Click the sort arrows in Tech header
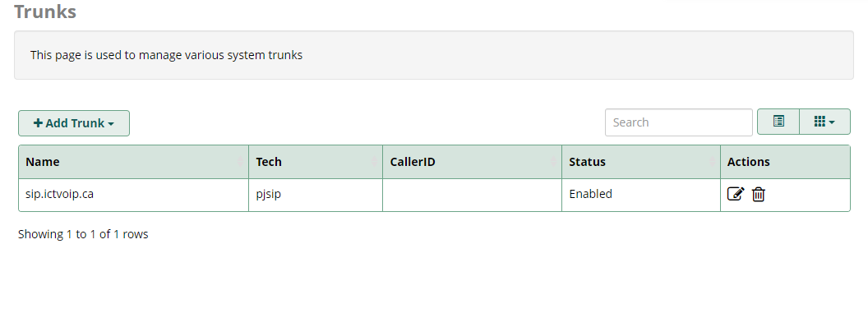 point(375,162)
